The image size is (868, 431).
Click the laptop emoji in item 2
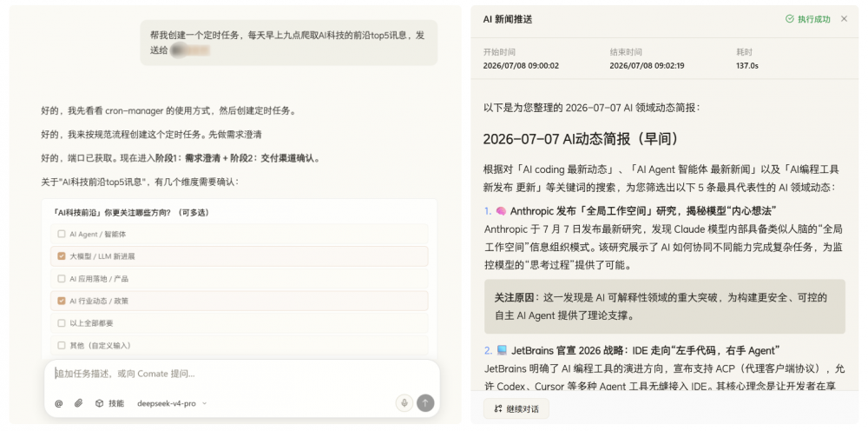(x=502, y=350)
